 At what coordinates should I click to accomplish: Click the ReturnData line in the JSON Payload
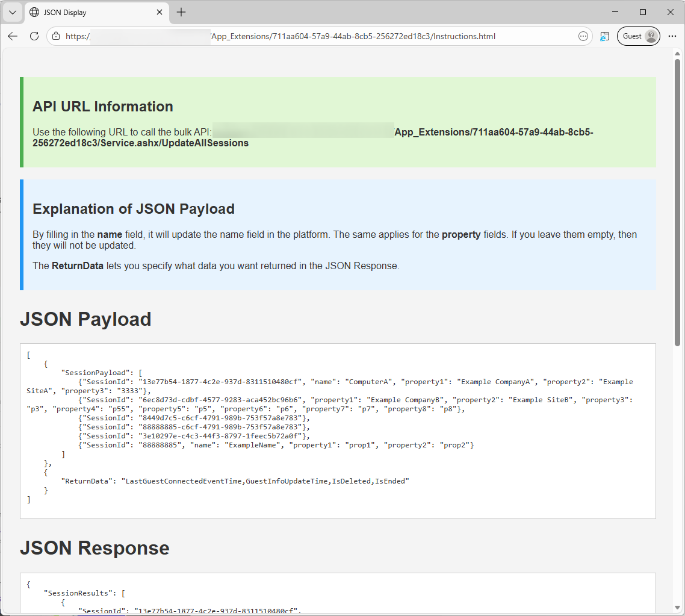[x=235, y=481]
